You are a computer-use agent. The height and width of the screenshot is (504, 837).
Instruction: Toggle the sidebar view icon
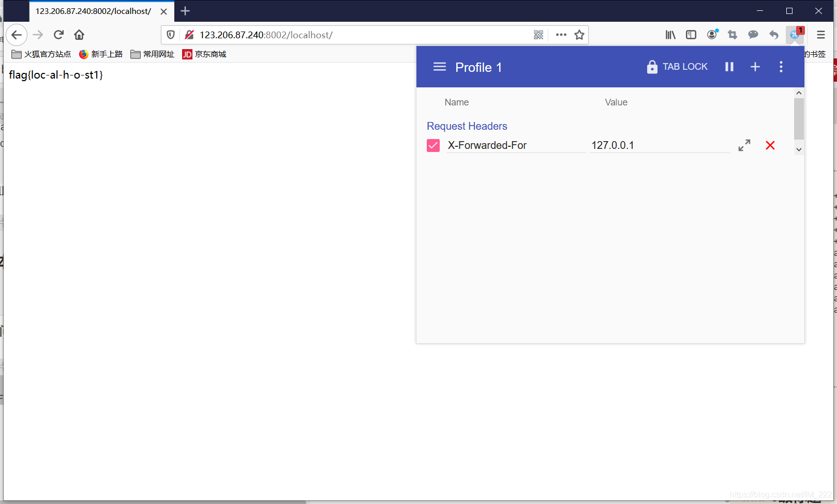tap(691, 35)
